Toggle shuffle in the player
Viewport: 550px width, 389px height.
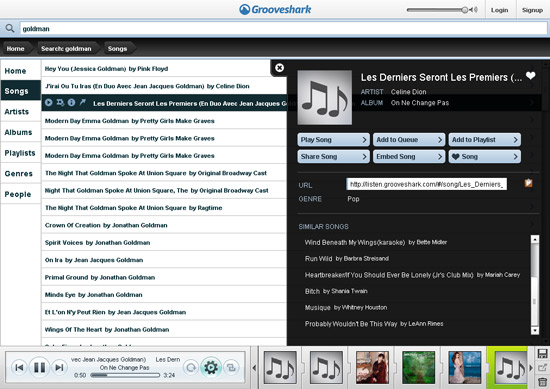pos(231,367)
